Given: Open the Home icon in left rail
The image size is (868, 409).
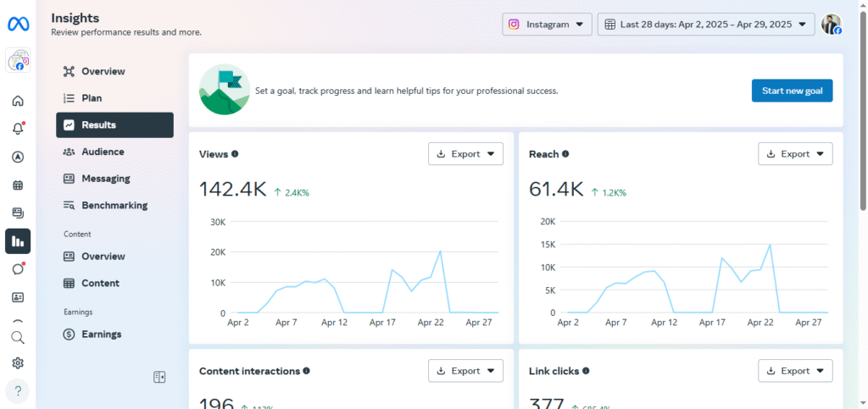Looking at the screenshot, I should pyautogui.click(x=18, y=102).
